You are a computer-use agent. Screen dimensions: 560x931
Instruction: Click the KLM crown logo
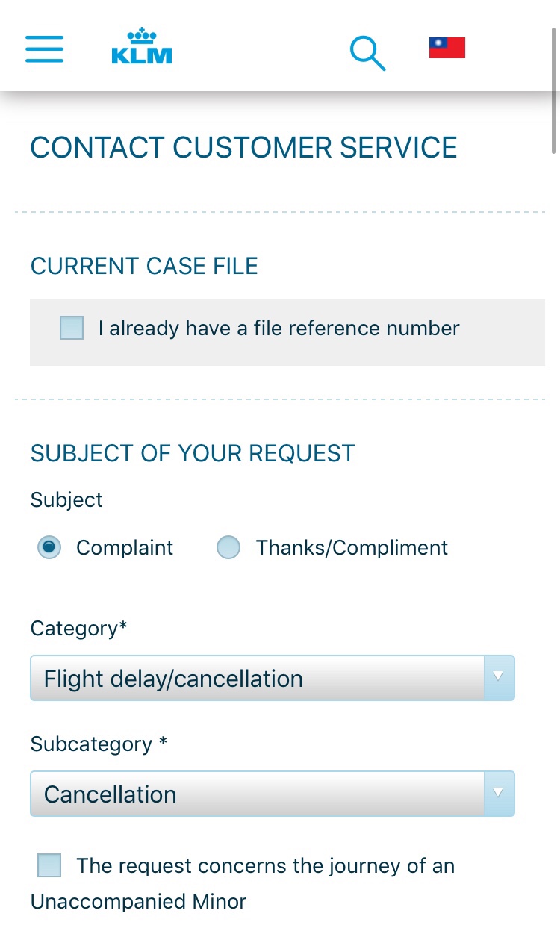(142, 47)
